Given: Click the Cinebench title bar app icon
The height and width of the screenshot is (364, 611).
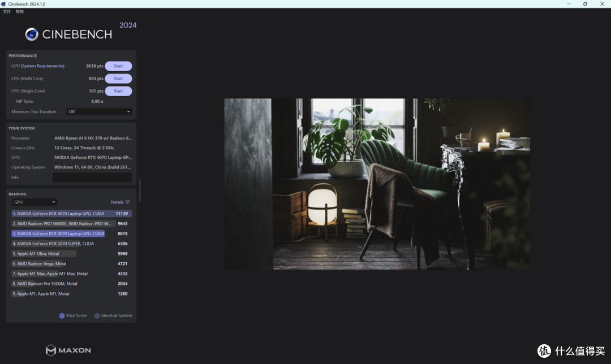Looking at the screenshot, I should point(3,4).
